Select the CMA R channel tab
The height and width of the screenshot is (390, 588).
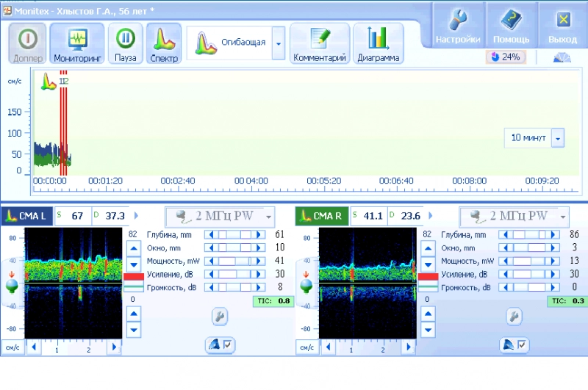321,216
